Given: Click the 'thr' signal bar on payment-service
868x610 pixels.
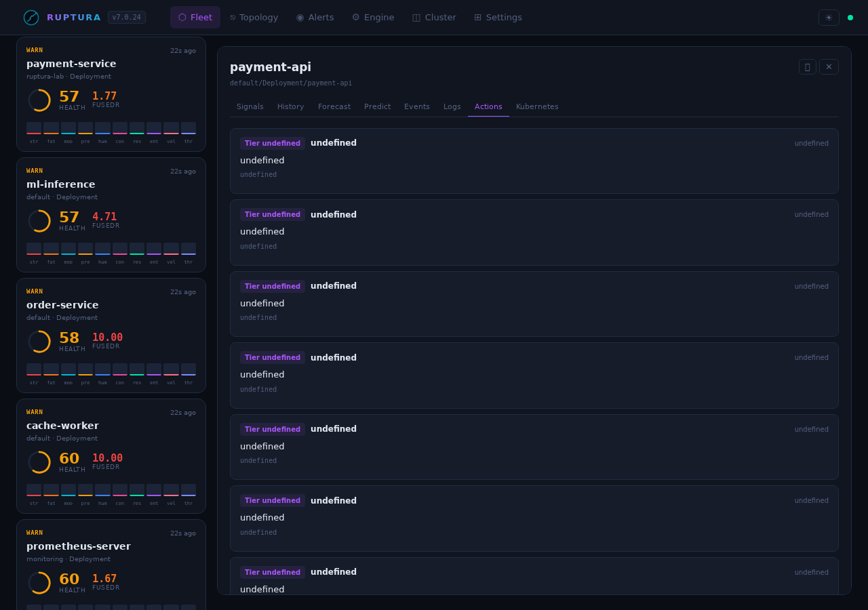Looking at the screenshot, I should point(189,128).
